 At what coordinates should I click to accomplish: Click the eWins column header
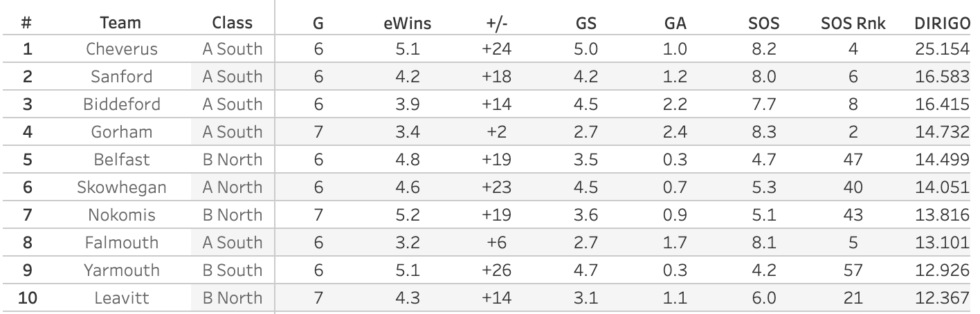(x=407, y=22)
